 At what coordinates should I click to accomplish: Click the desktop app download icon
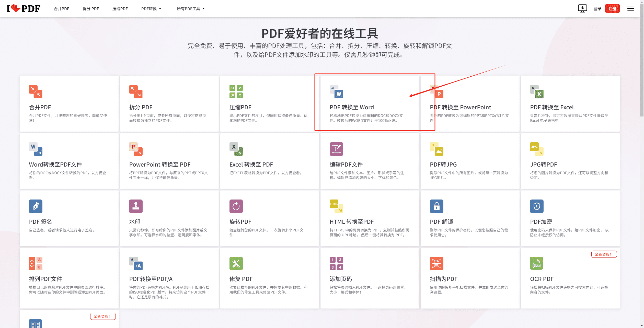[x=582, y=8]
